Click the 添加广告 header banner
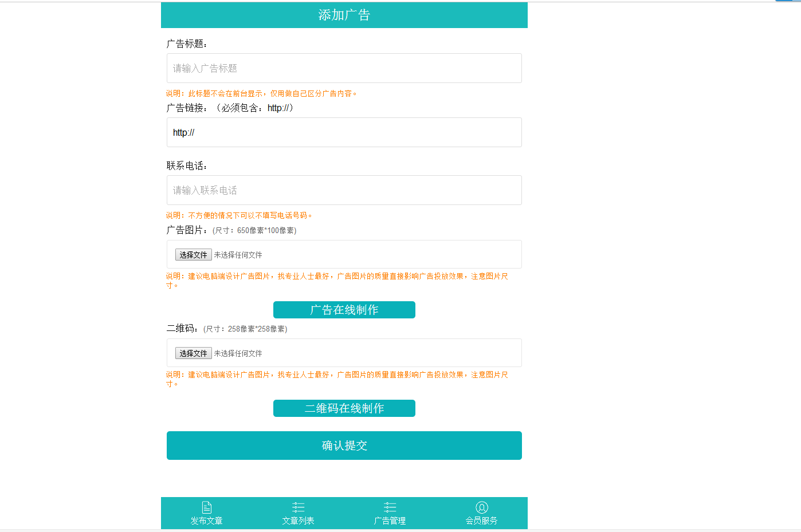Screen dimensions: 801x532 tap(344, 15)
